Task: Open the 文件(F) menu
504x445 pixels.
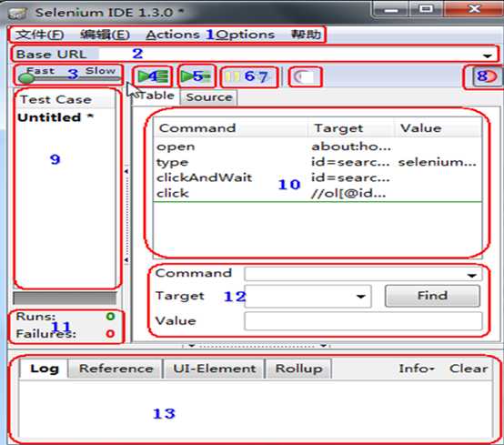Action: (39, 35)
